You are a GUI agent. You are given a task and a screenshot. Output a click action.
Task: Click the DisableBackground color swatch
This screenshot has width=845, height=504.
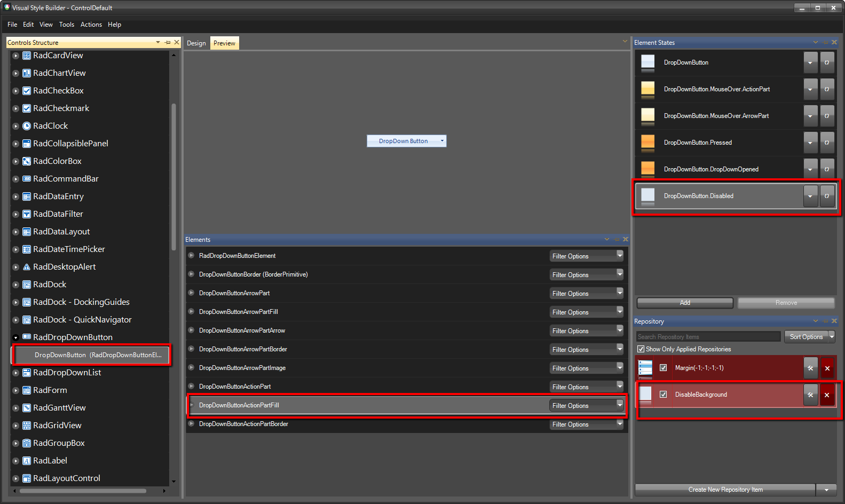645,395
